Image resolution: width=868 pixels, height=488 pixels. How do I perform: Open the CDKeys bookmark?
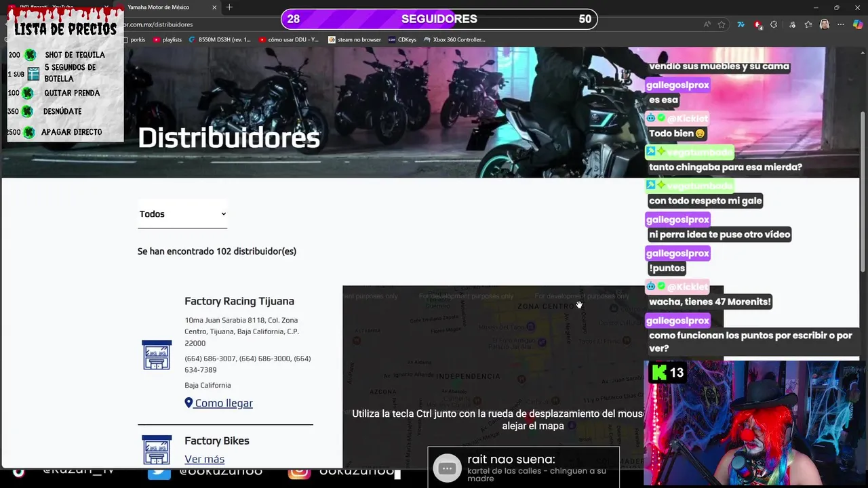click(403, 39)
